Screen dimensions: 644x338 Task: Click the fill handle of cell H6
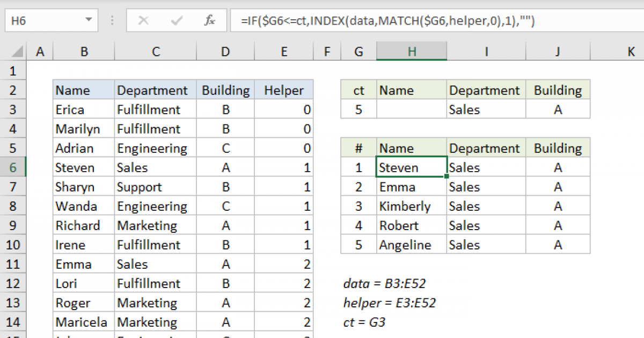click(447, 176)
